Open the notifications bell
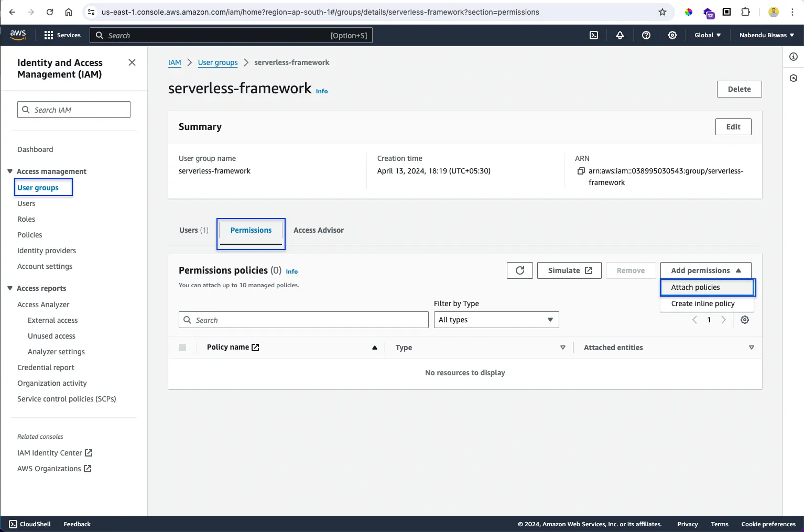 pos(620,35)
